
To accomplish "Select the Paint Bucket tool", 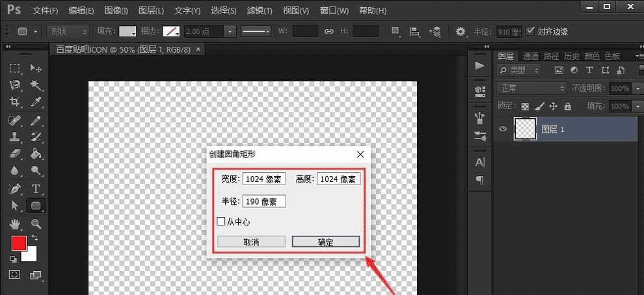I will (x=36, y=153).
